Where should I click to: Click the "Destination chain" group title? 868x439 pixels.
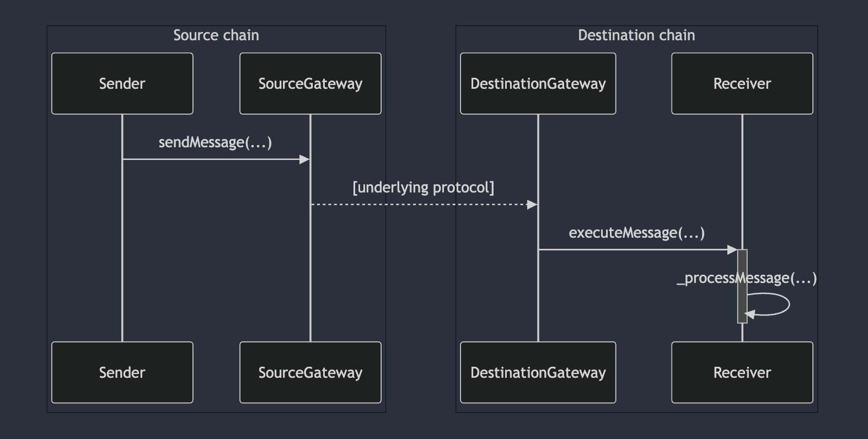636,35
